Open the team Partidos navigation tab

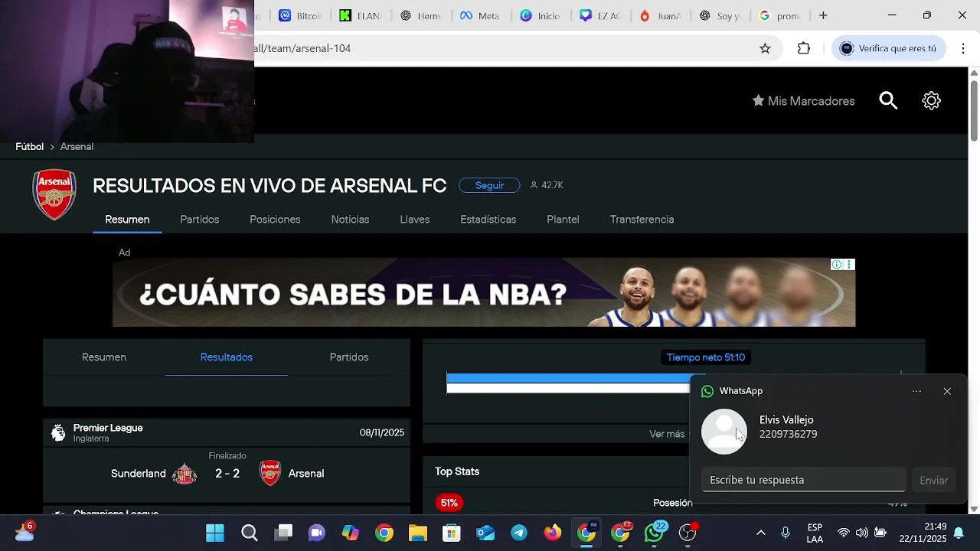point(200,220)
